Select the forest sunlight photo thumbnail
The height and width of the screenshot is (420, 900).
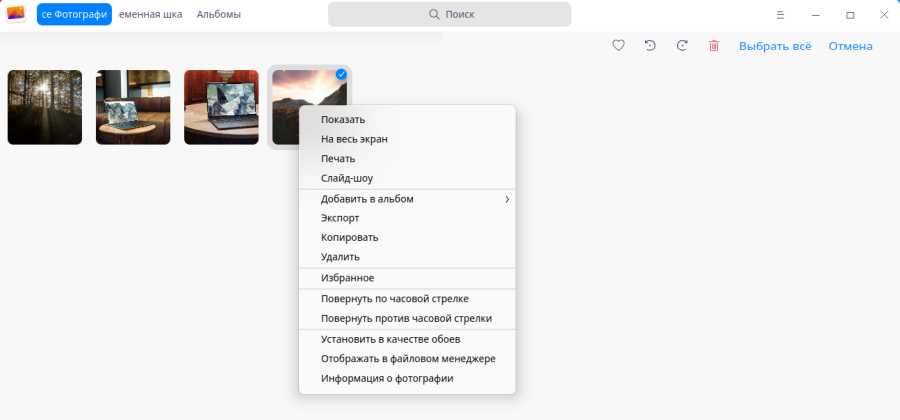click(45, 107)
